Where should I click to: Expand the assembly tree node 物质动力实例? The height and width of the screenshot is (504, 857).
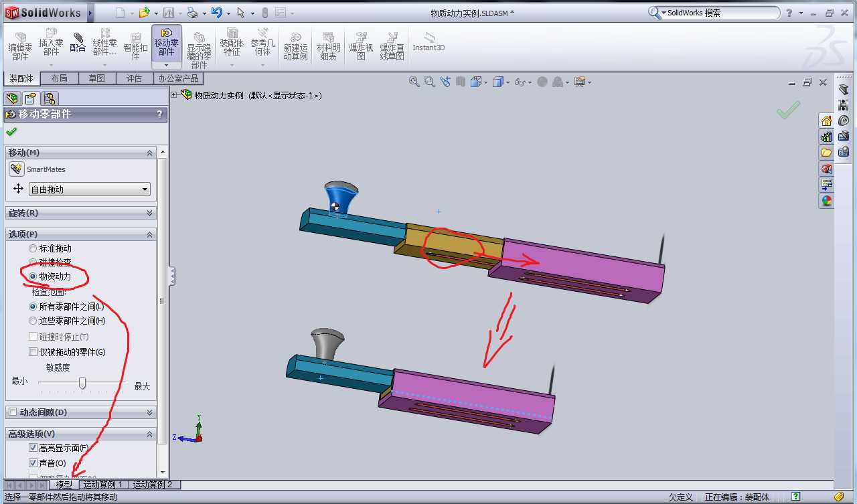174,95
